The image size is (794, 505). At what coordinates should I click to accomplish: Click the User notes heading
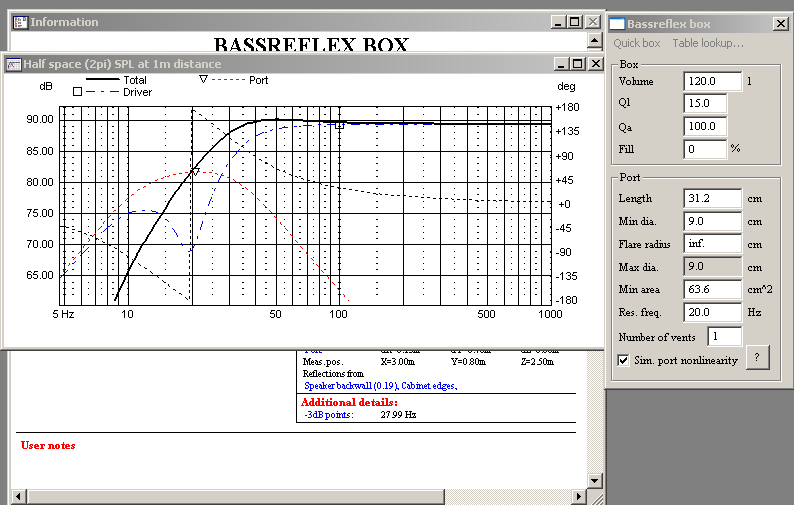(48, 445)
